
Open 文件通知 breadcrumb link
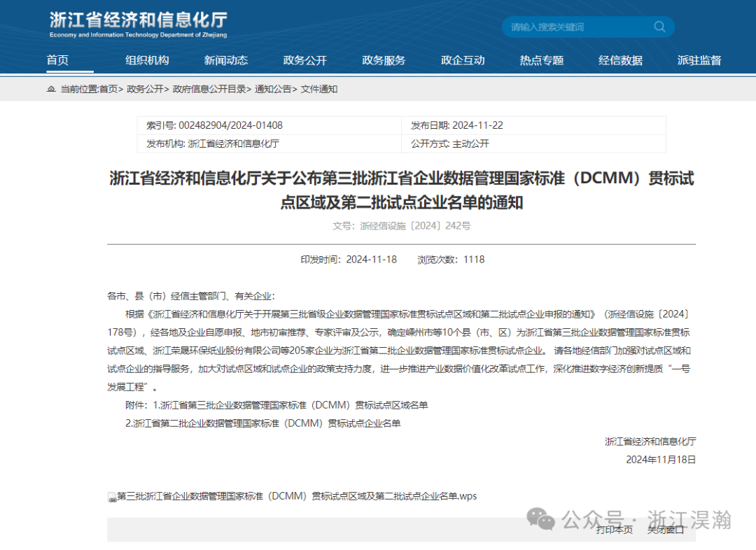pos(319,89)
